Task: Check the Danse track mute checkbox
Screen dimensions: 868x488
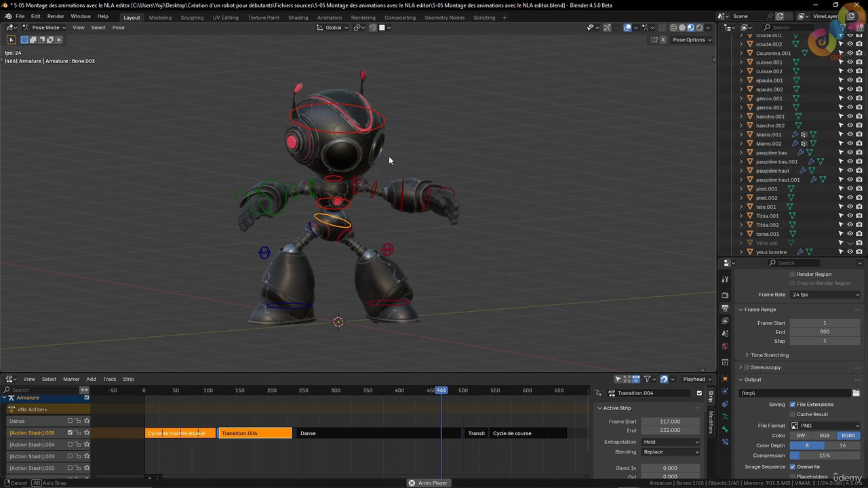Action: click(70, 421)
